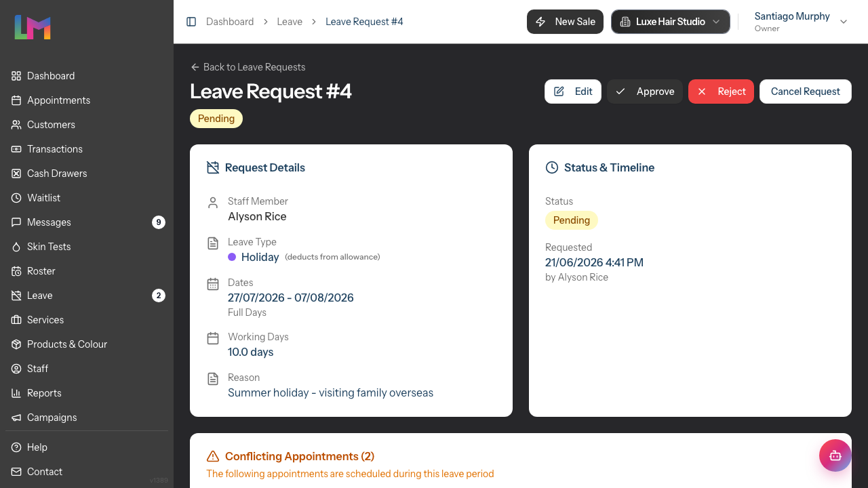Click the Services briefcase icon

pyautogui.click(x=16, y=320)
